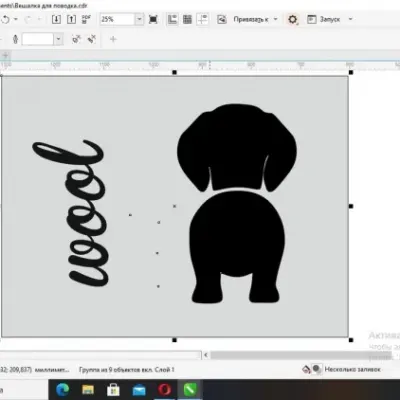Open Microsoft Edge from taskbar
Image resolution: width=400 pixels, height=400 pixels.
point(63,389)
